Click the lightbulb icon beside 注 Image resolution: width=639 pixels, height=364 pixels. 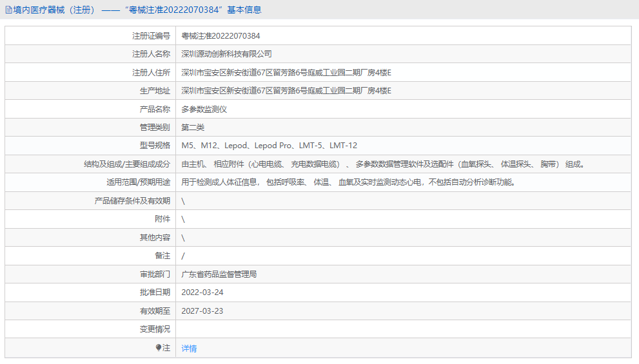(159, 348)
